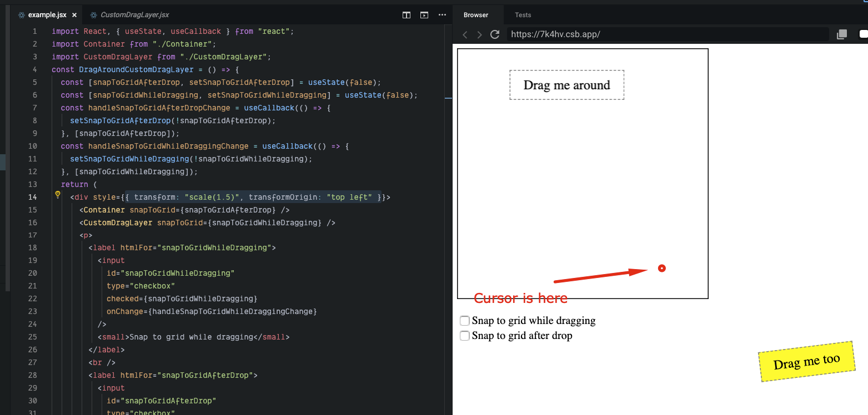This screenshot has height=415, width=868.
Task: Open the ellipsis more-actions menu
Action: 442,15
